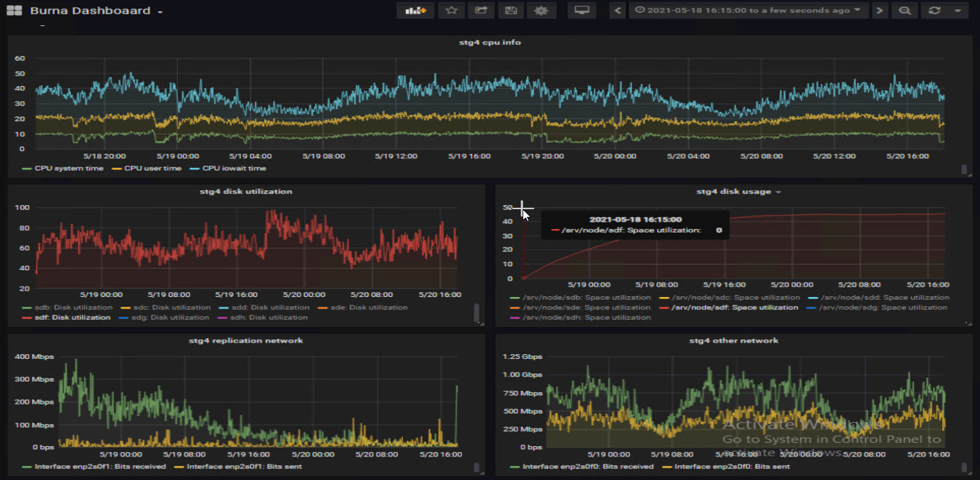Shift time range backward
Viewport: 980px width, 480px height.
click(618, 10)
